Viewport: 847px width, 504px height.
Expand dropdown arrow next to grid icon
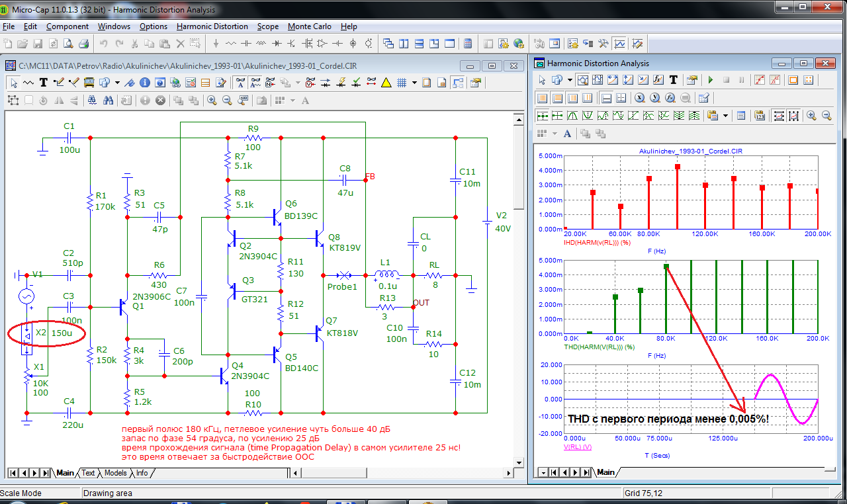(x=414, y=83)
